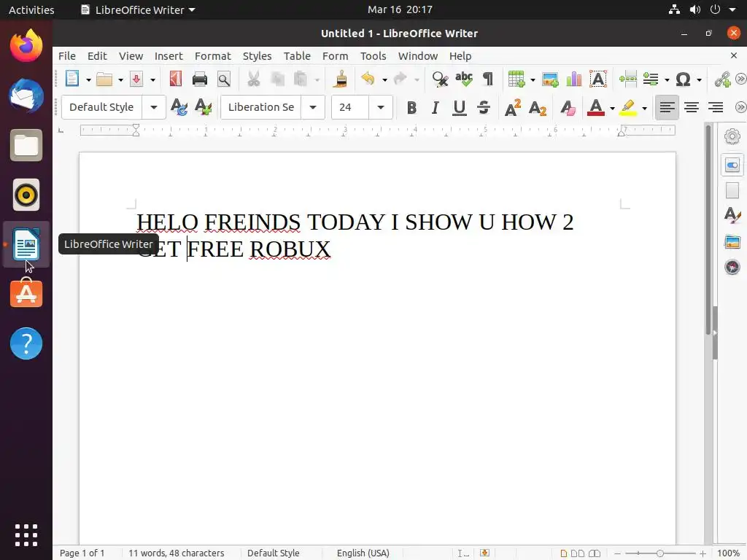Click the Clone Formatting paintbrush icon
747x560 pixels.
click(x=341, y=79)
